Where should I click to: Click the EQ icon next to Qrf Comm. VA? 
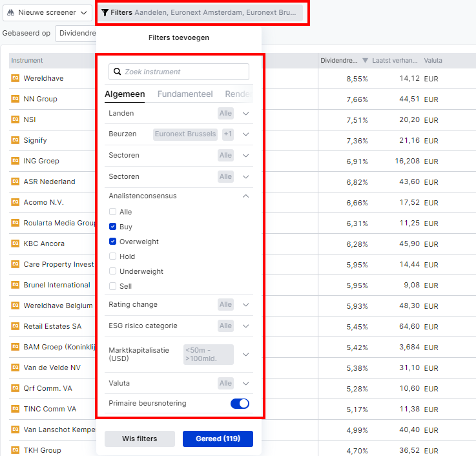[16, 388]
